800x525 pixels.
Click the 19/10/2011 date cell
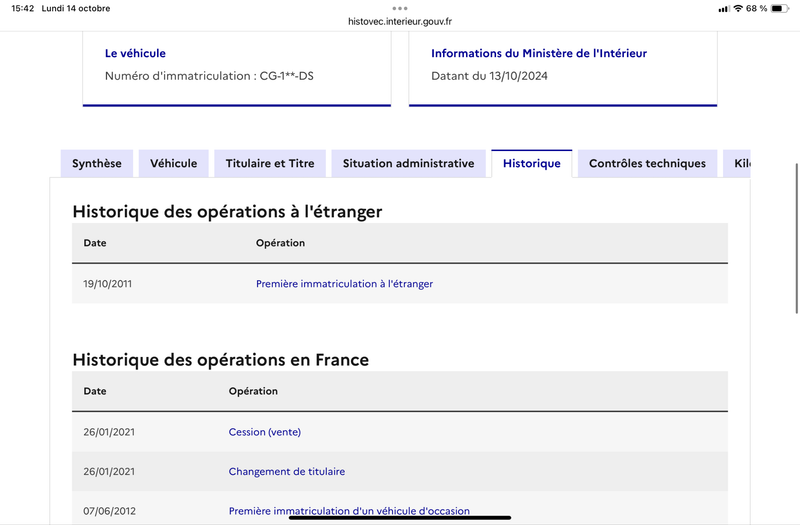[108, 284]
